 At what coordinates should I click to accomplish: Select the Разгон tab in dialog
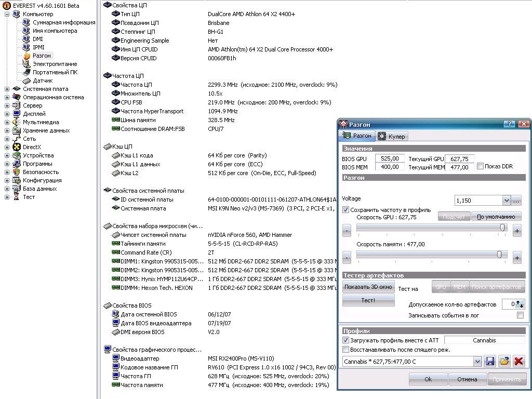point(357,136)
